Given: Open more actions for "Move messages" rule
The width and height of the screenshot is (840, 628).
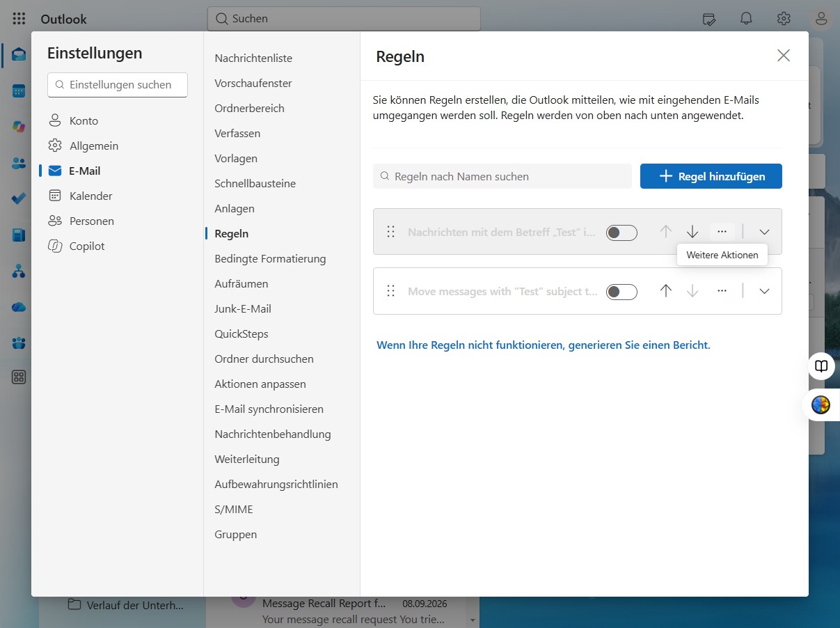Looking at the screenshot, I should (722, 291).
